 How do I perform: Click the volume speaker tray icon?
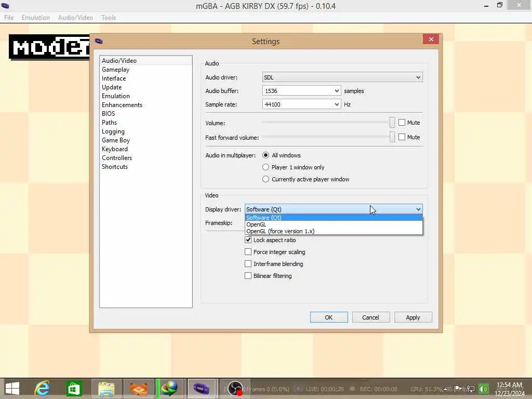coord(483,389)
